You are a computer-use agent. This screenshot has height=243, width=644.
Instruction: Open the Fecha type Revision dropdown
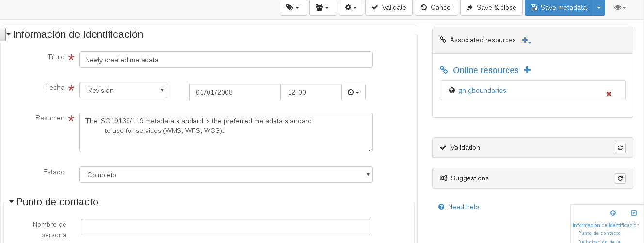tap(123, 90)
